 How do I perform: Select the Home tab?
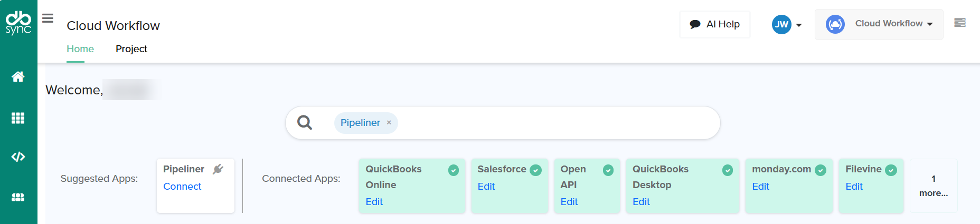[x=80, y=49]
